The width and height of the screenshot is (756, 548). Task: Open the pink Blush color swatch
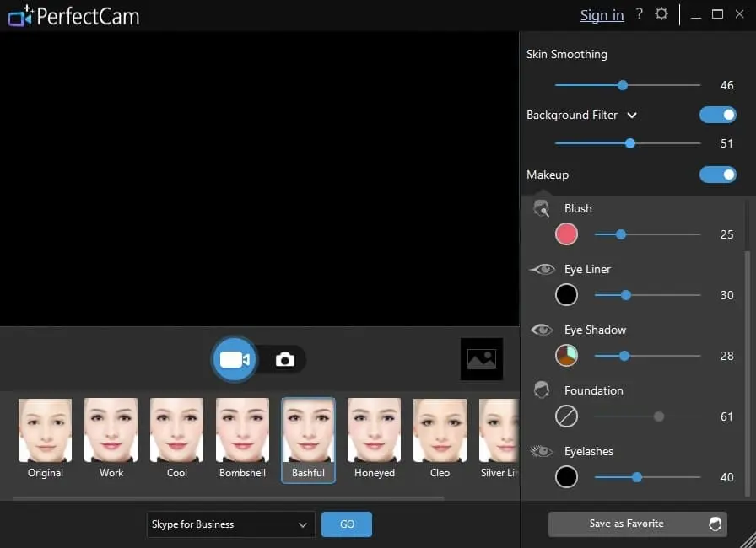pos(566,234)
